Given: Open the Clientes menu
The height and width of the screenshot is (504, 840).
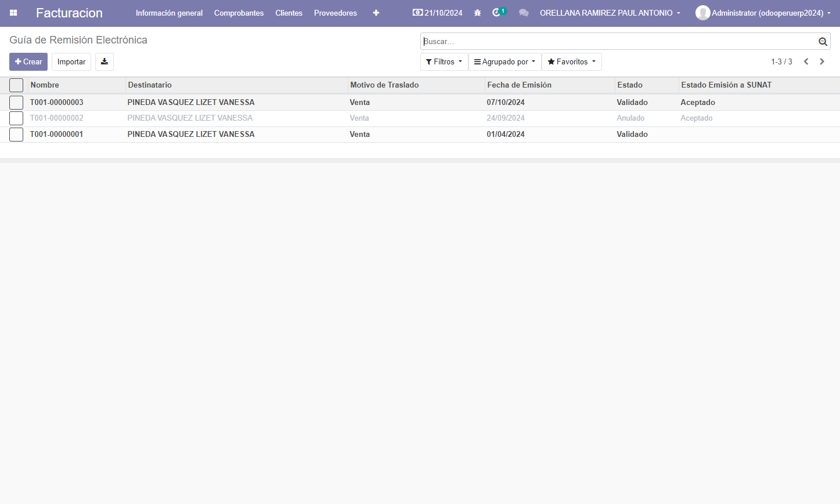Looking at the screenshot, I should (x=289, y=13).
